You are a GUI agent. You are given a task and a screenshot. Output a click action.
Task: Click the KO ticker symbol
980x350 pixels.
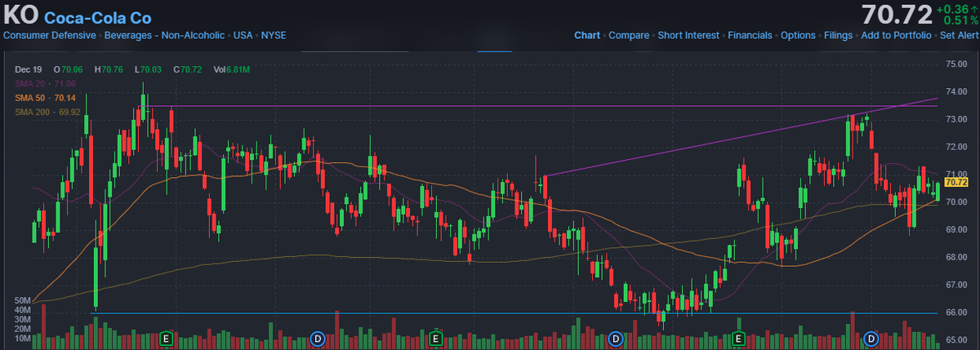tap(20, 16)
